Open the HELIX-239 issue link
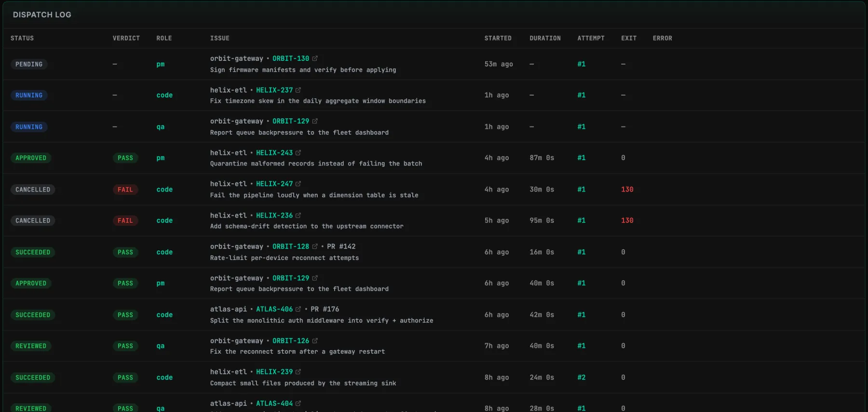This screenshot has width=868, height=412. [274, 372]
